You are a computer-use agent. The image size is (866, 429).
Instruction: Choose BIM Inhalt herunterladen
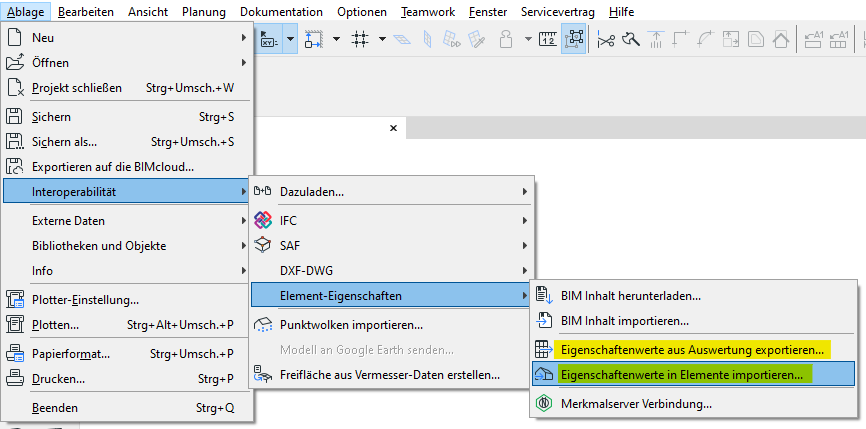pyautogui.click(x=630, y=295)
